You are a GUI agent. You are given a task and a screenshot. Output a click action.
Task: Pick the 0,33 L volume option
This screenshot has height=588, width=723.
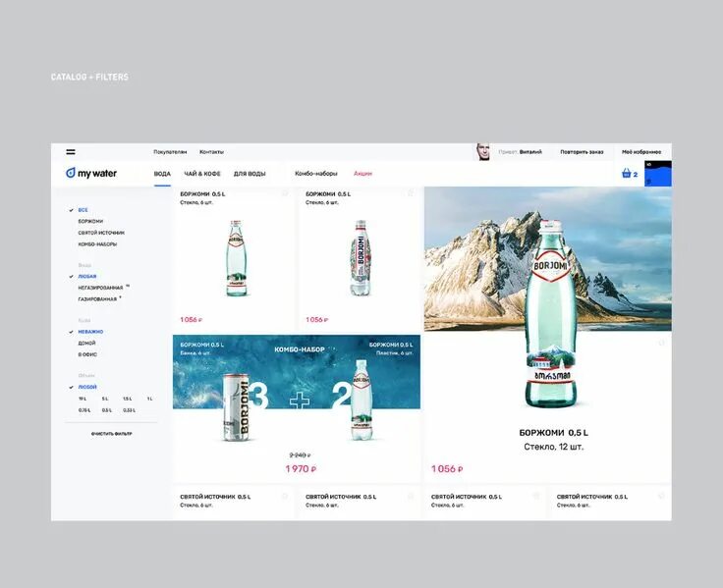(x=129, y=410)
